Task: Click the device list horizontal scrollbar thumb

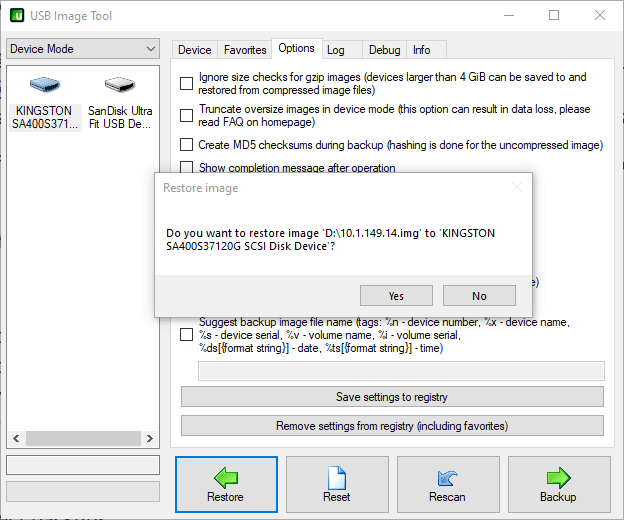Action: tap(83, 438)
